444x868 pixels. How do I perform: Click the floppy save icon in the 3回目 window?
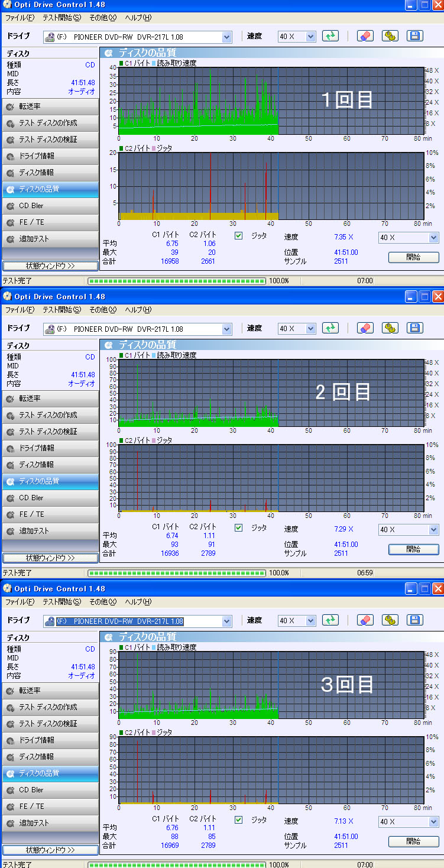(416, 620)
